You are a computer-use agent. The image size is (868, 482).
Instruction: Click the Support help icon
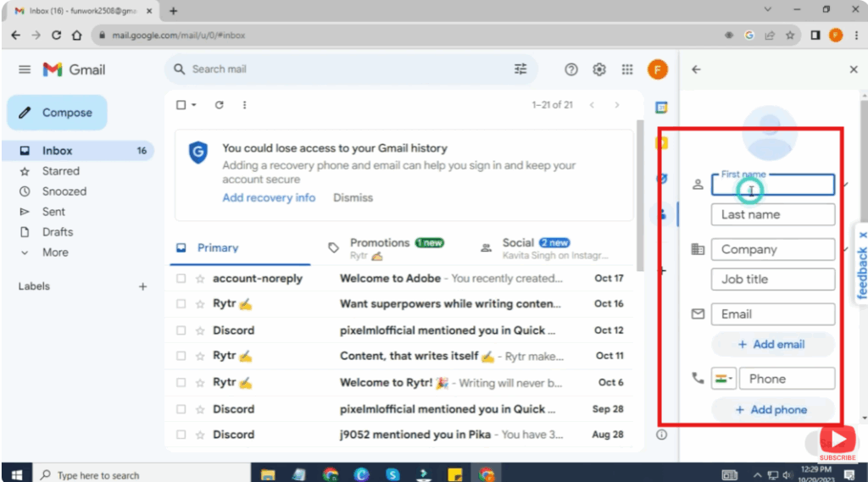click(x=571, y=69)
